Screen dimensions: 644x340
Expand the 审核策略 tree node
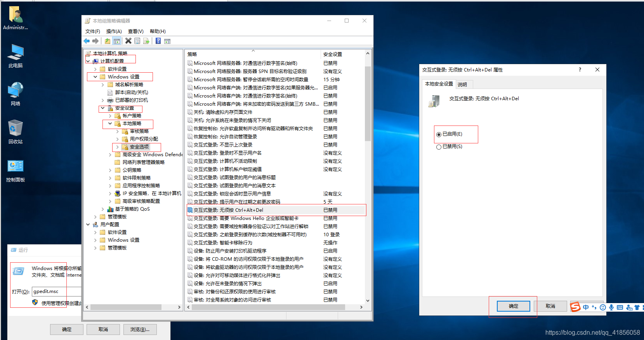[x=118, y=131]
